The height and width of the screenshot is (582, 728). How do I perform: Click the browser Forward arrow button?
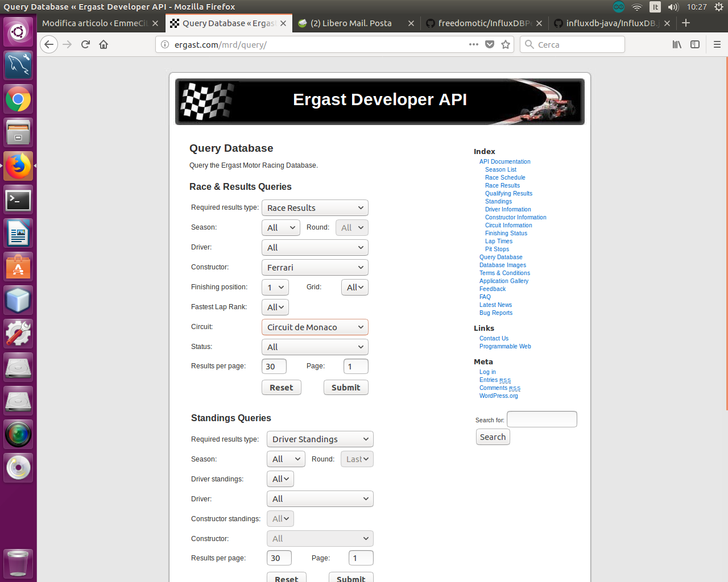67,44
